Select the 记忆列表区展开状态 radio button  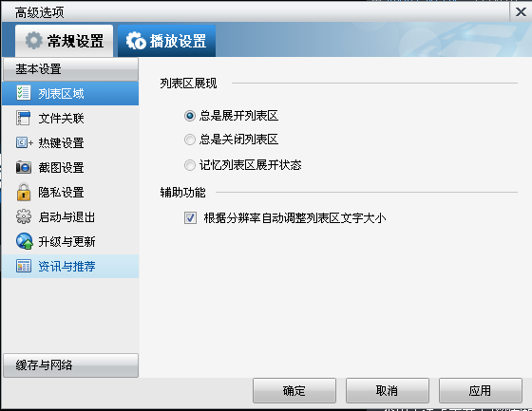(190, 165)
